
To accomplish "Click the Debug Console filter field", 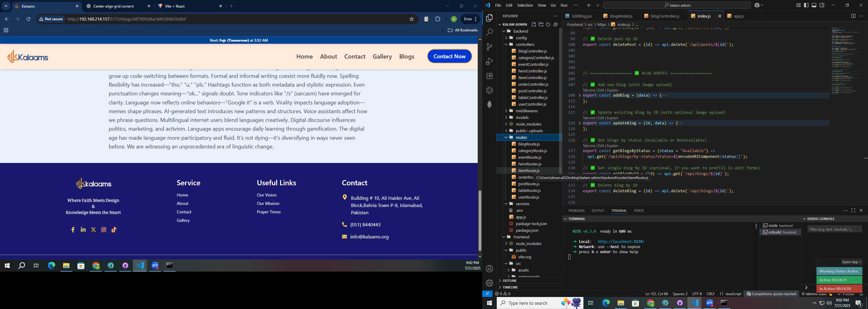I will 834,229.
